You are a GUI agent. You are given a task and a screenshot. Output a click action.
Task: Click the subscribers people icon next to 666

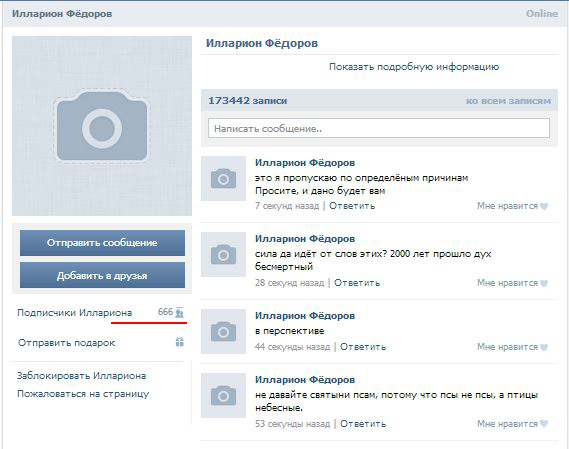(180, 313)
